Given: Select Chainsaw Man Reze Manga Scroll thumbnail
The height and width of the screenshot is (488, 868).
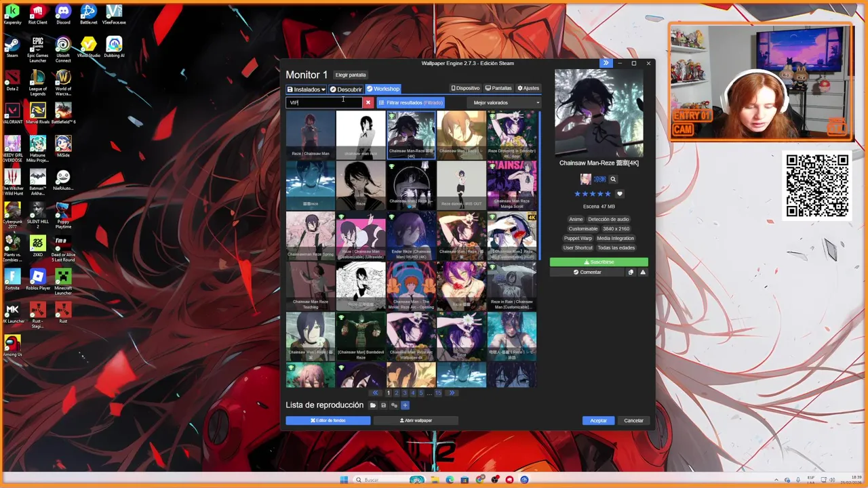Looking at the screenshot, I should pyautogui.click(x=511, y=184).
